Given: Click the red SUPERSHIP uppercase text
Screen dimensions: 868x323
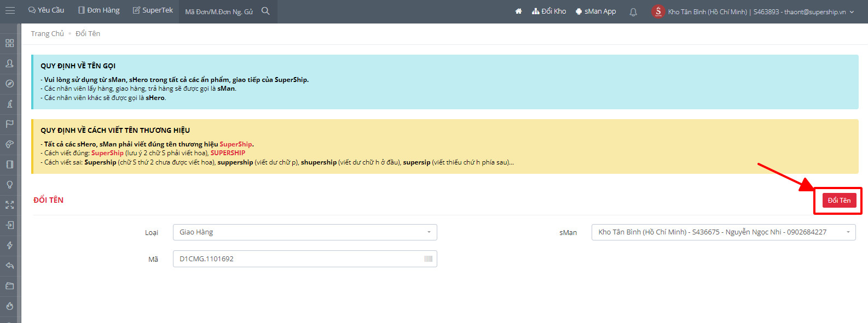Looking at the screenshot, I should pyautogui.click(x=228, y=153).
